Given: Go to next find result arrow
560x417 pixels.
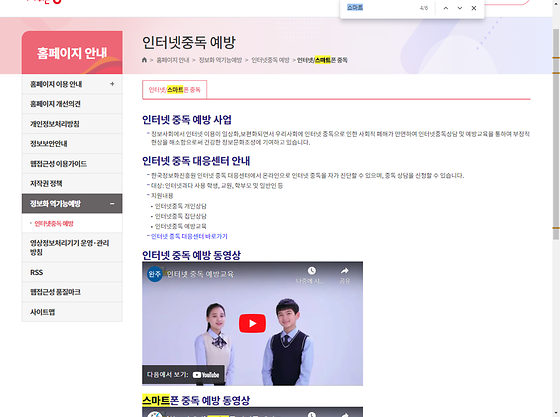Looking at the screenshot, I should 460,8.
